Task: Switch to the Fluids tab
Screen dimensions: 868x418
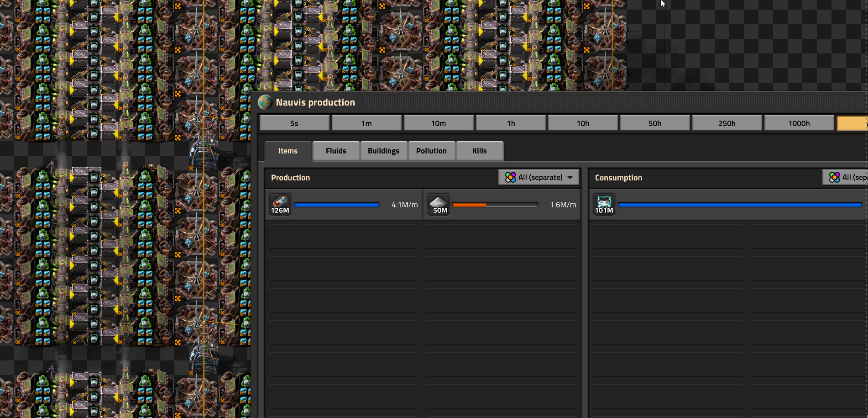Action: [x=336, y=151]
